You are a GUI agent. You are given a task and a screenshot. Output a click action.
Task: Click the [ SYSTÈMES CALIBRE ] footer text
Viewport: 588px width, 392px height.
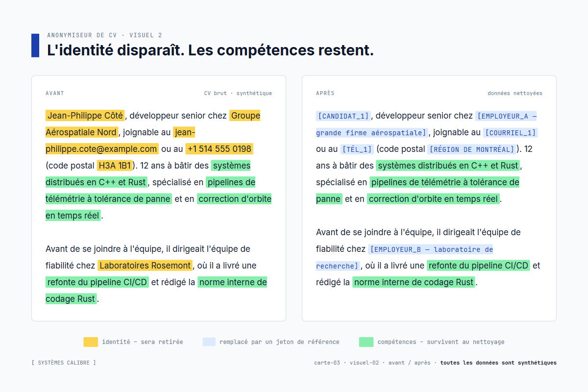63,363
